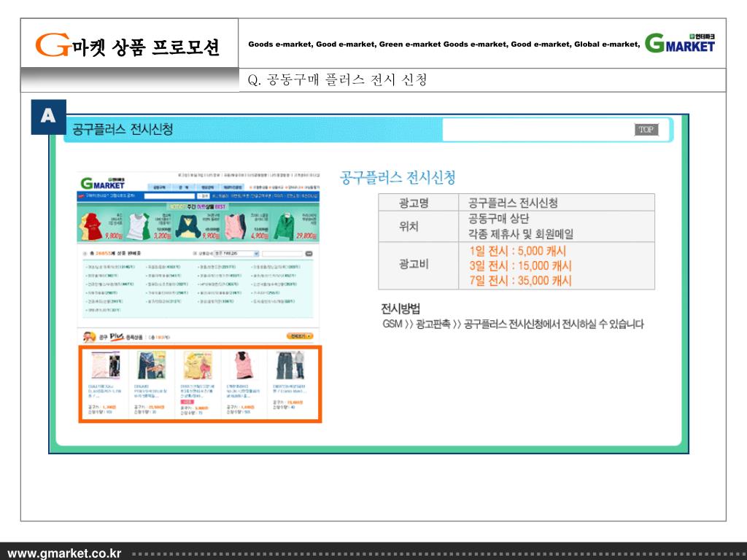The width and height of the screenshot is (747, 560).
Task: Click the 7일 전시 : 35,000 캐시 price line
Action: [x=519, y=281]
